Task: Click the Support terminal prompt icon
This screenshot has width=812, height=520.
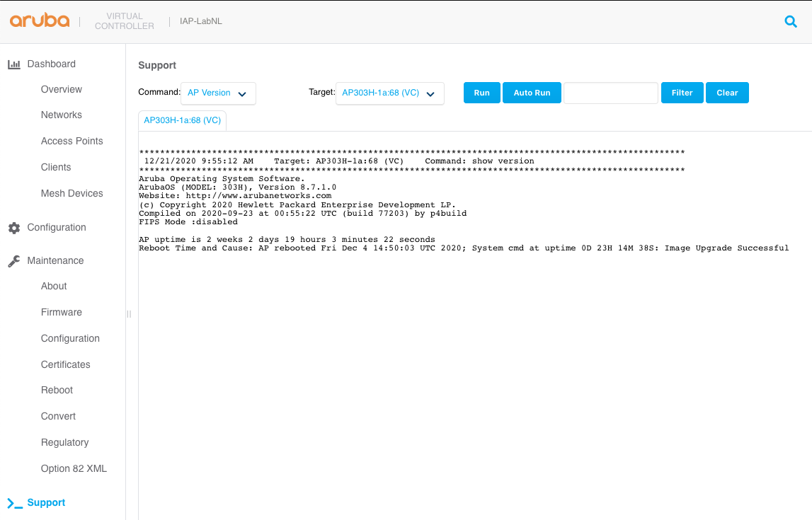Action: (x=15, y=503)
